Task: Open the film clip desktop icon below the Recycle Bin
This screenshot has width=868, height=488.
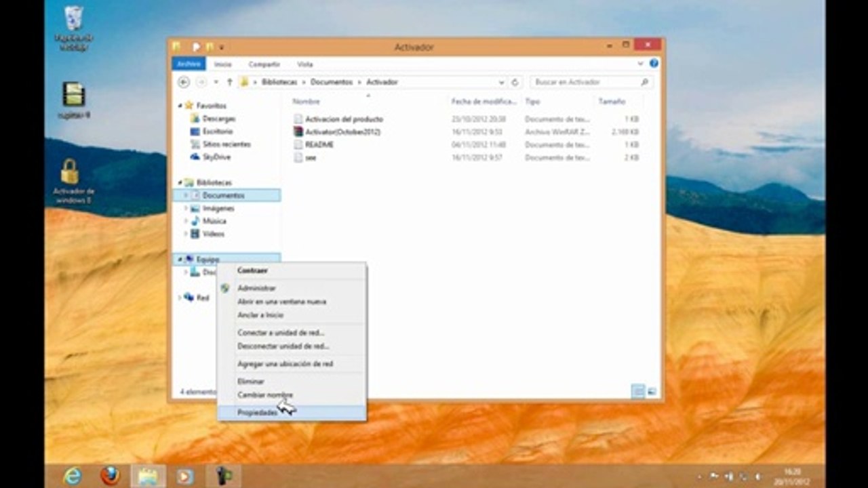Action: point(73,100)
